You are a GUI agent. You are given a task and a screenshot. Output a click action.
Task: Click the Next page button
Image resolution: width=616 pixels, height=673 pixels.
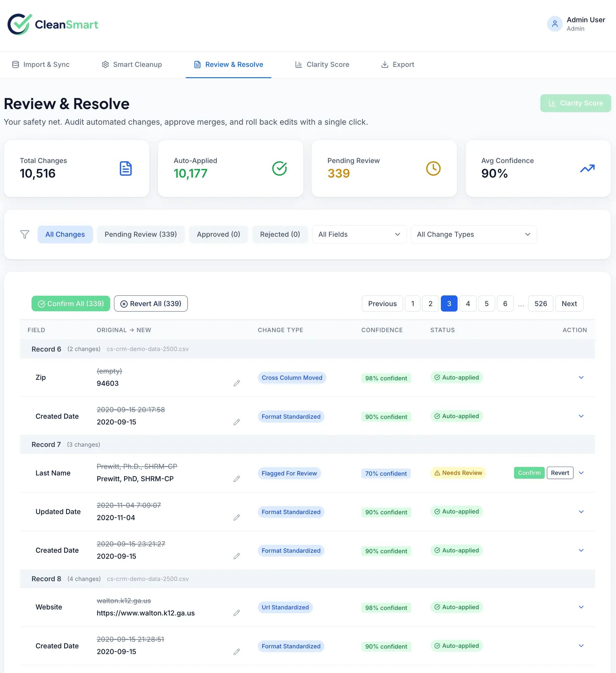[569, 303]
